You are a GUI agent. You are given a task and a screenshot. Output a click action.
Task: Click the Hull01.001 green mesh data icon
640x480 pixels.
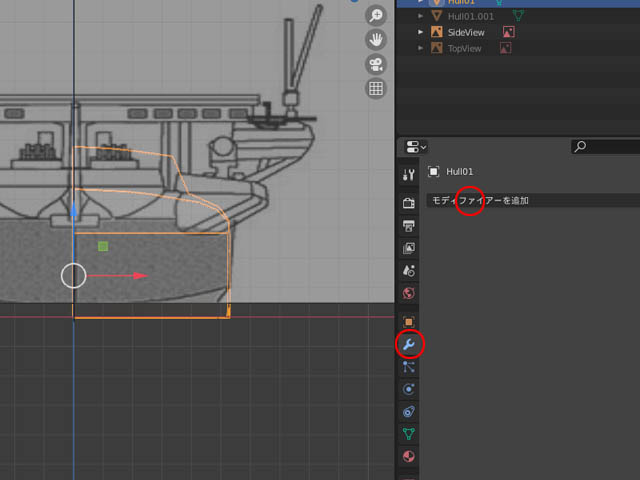point(518,16)
